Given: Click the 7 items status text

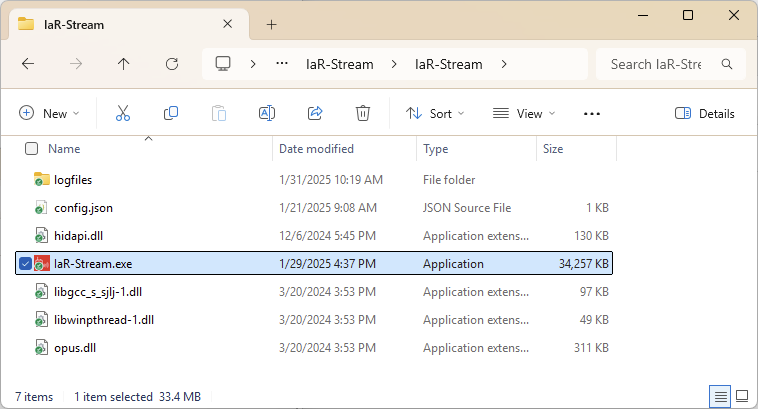Looking at the screenshot, I should click(x=34, y=397).
